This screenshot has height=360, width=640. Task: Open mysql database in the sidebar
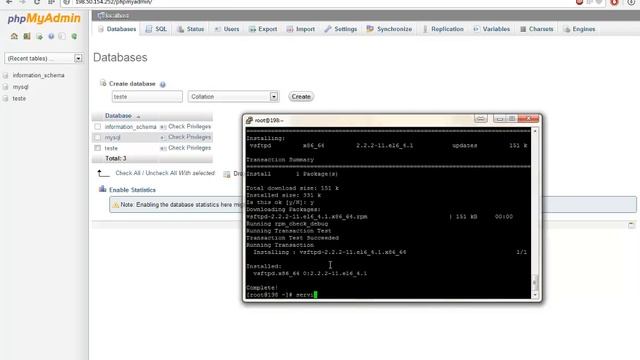pos(20,87)
